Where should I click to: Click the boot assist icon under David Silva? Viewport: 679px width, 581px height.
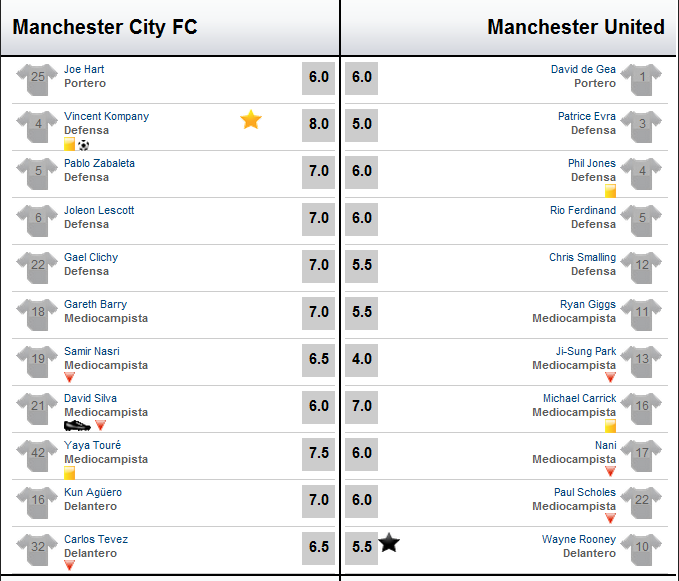[78, 426]
